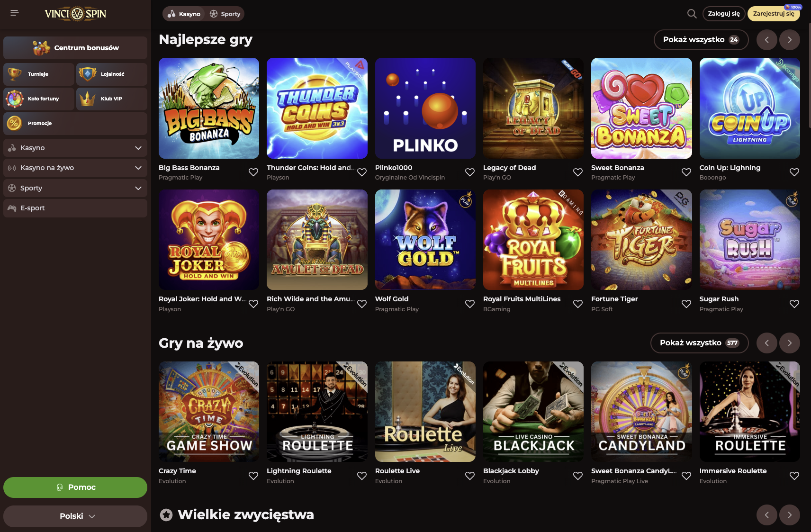The height and width of the screenshot is (532, 811).
Task: Expand the Kasyno sidebar section
Action: pos(75,148)
